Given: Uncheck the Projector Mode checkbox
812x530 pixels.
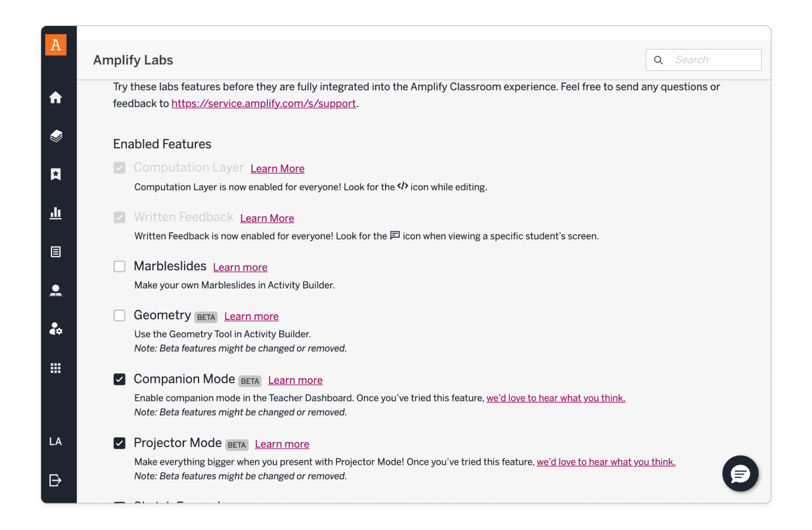Looking at the screenshot, I should click(119, 443).
